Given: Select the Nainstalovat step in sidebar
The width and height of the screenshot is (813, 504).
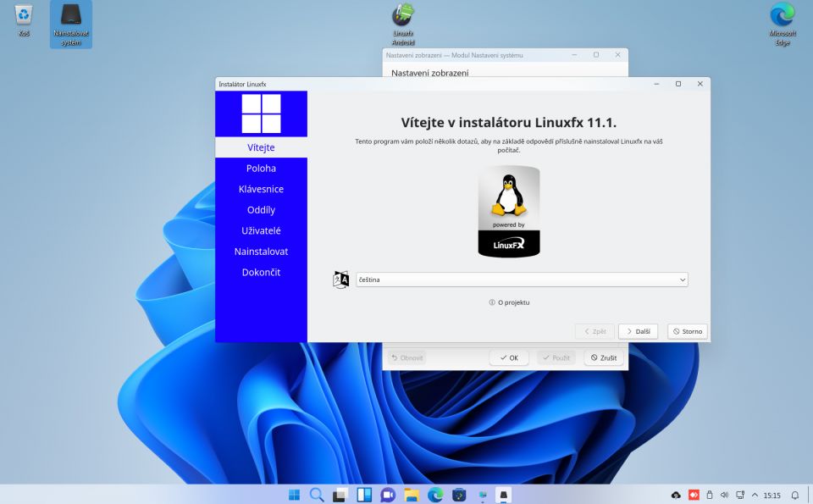Looking at the screenshot, I should [x=262, y=251].
